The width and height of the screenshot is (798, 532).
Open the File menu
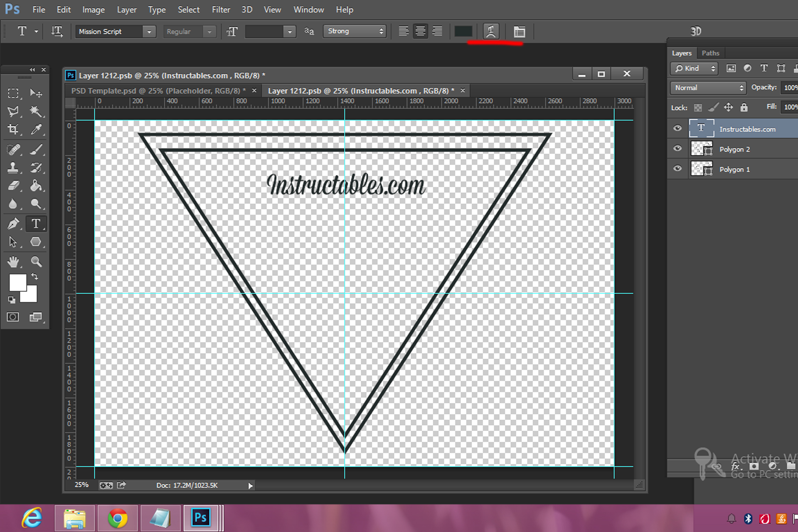(39, 10)
